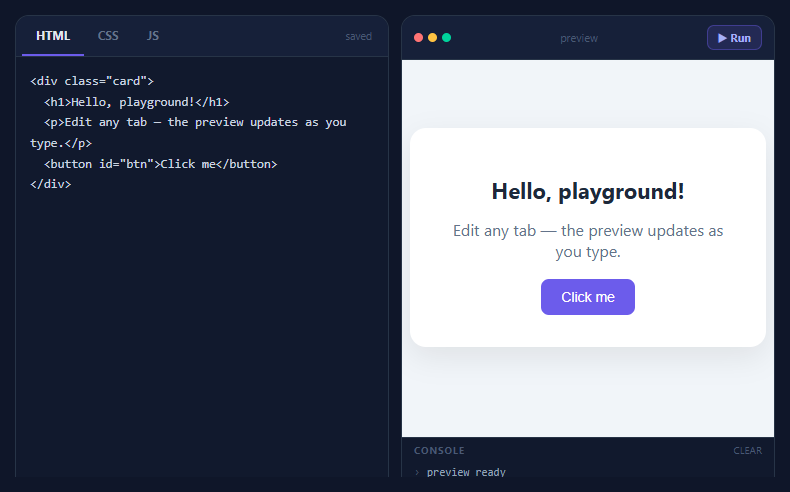Select the JS tab
The width and height of the screenshot is (790, 492).
pos(153,36)
